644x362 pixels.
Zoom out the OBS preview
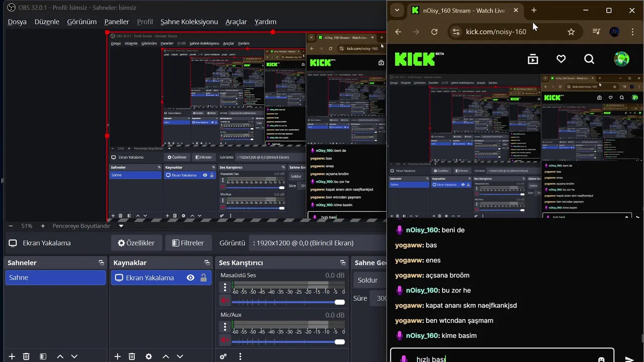(x=11, y=226)
